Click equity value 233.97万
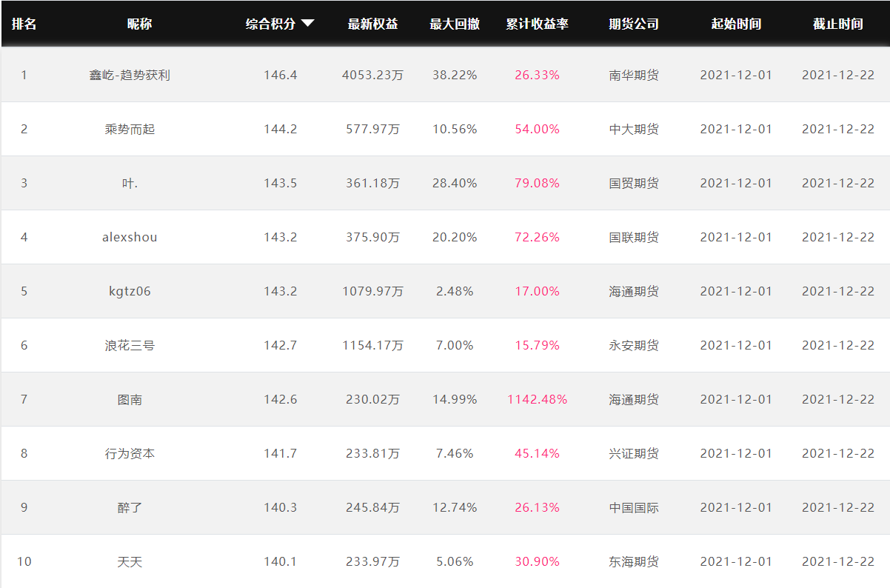The image size is (890, 588). (372, 561)
